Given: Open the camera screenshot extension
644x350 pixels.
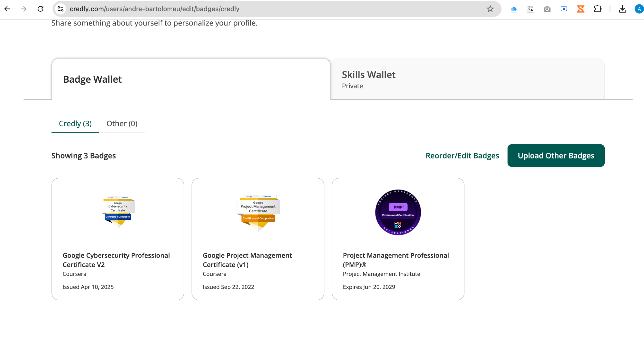Looking at the screenshot, I should click(x=547, y=9).
